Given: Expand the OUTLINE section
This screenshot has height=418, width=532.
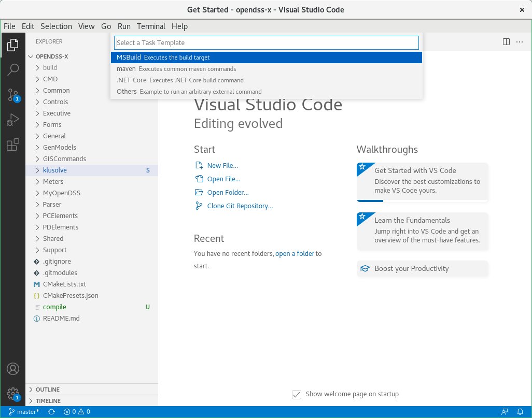Looking at the screenshot, I should pyautogui.click(x=49, y=389).
